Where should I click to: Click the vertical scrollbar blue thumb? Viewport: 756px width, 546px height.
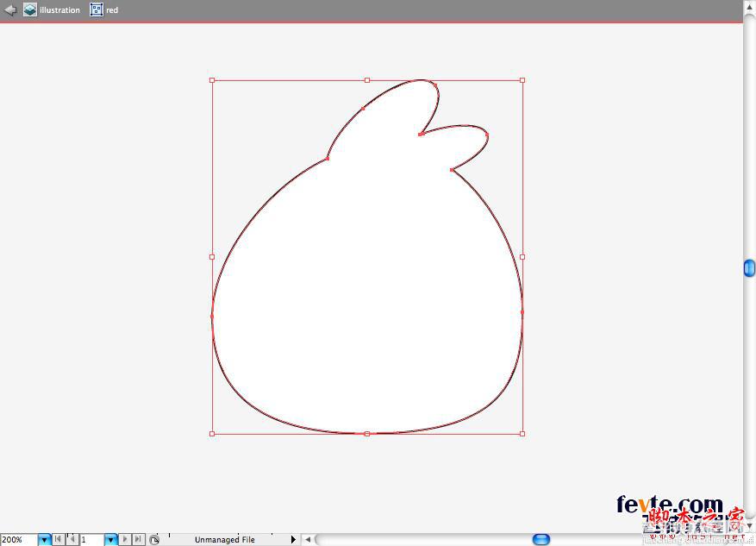coord(749,268)
